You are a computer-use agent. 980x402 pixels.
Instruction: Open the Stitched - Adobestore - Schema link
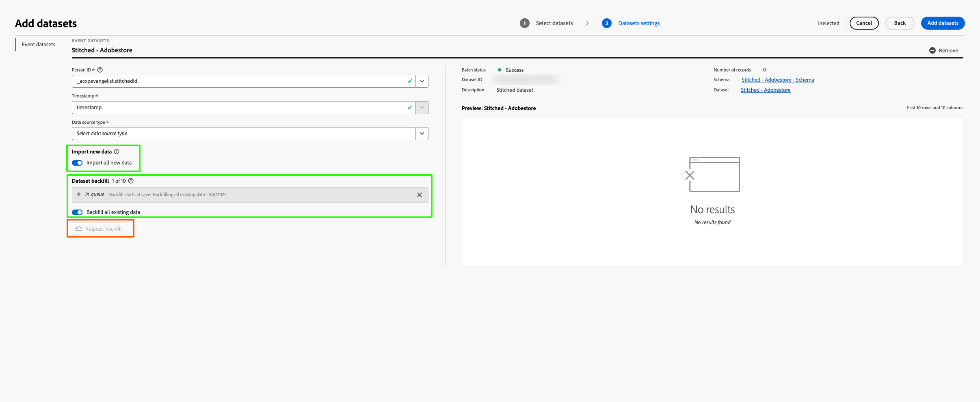click(777, 80)
